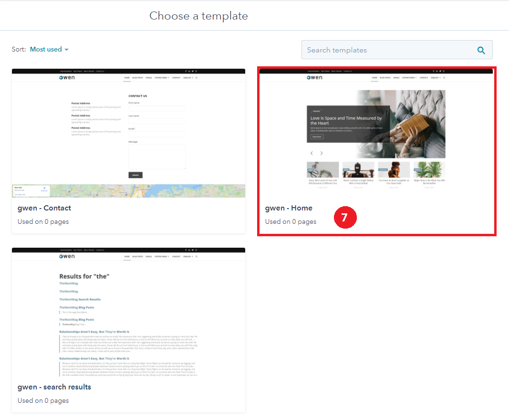Click the gwen logo in search results preview
Viewport: 509px width, 420px height.
67,256
